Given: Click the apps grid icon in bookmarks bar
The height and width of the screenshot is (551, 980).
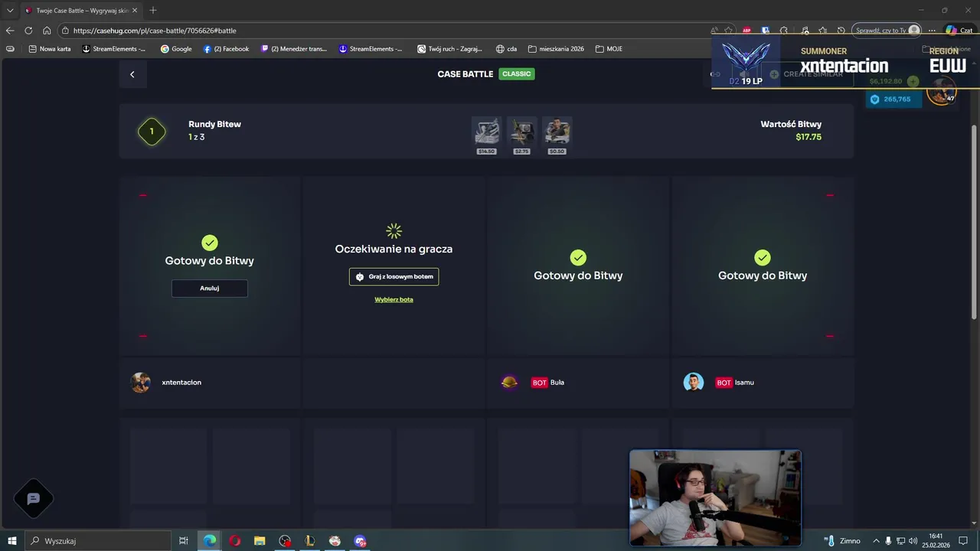Looking at the screenshot, I should point(10,49).
